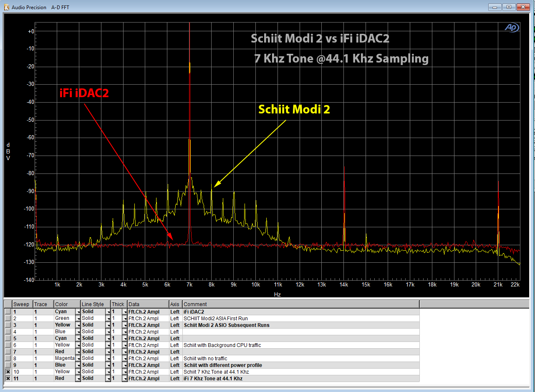Image resolution: width=535 pixels, height=392 pixels.
Task: Select comment 'Schiit with different power profile'
Action: click(223, 365)
